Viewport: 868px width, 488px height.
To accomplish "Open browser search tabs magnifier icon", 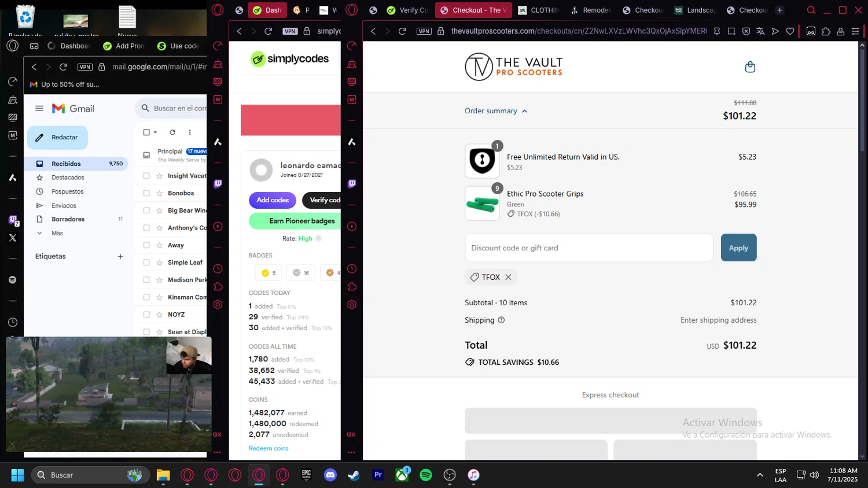I will click(x=811, y=10).
